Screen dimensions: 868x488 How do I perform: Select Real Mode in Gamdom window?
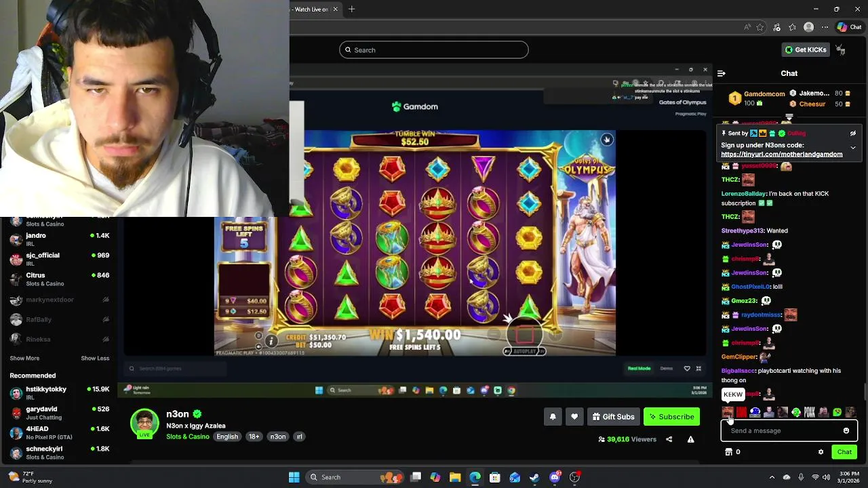(x=639, y=368)
